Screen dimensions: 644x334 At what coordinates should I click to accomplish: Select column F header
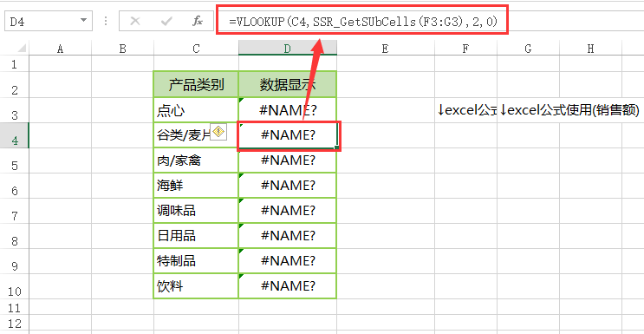pyautogui.click(x=465, y=49)
